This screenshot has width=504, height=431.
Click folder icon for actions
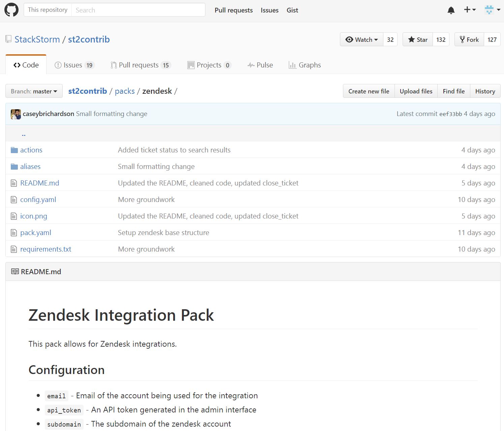(14, 150)
